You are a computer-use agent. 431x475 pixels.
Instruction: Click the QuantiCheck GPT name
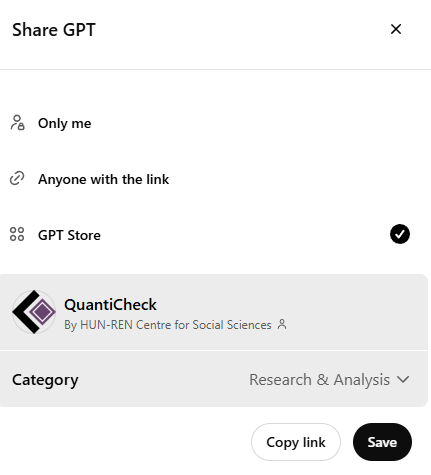click(110, 304)
